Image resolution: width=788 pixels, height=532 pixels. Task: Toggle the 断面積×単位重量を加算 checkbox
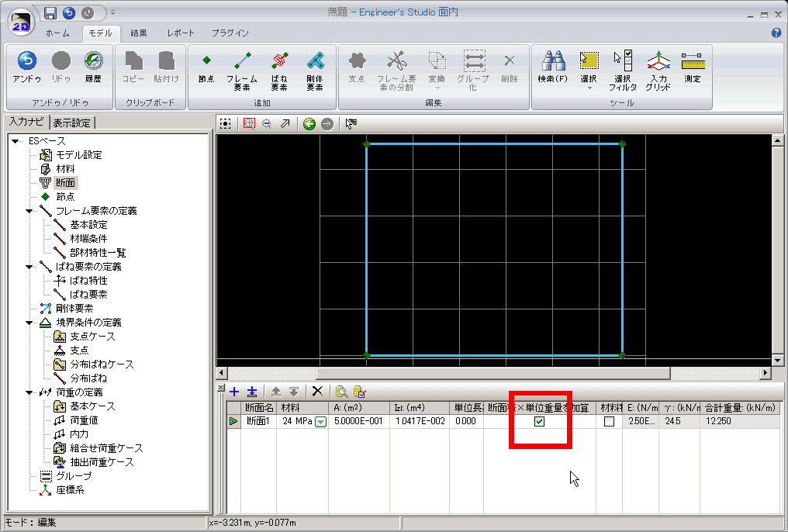pyautogui.click(x=539, y=421)
